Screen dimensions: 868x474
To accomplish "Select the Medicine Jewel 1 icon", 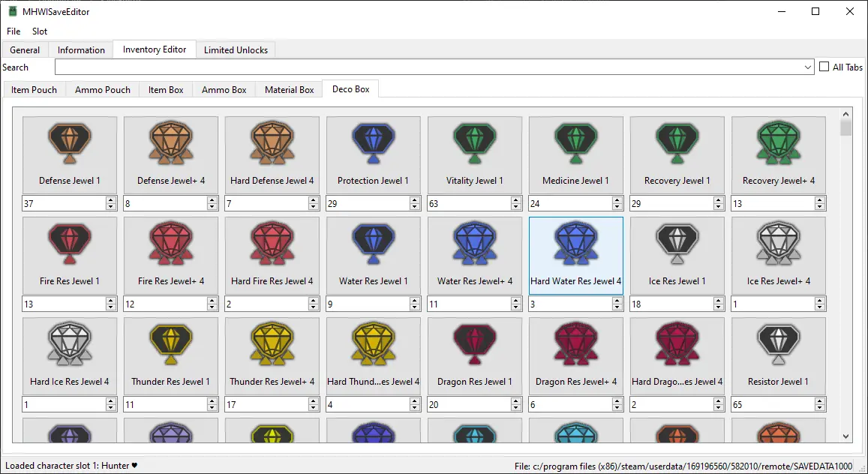I will pyautogui.click(x=576, y=142).
